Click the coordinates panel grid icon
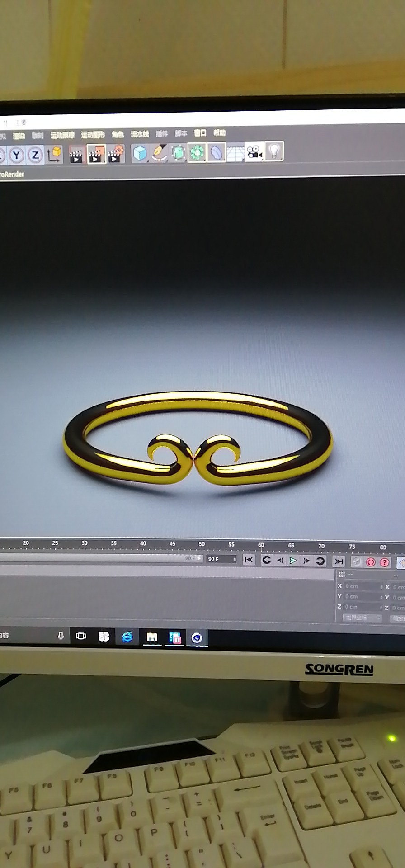 coord(342,575)
